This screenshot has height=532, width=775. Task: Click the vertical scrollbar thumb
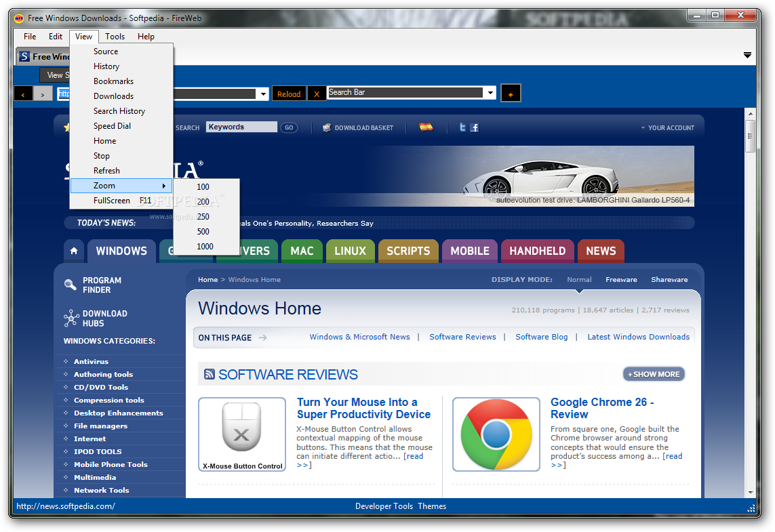click(751, 136)
